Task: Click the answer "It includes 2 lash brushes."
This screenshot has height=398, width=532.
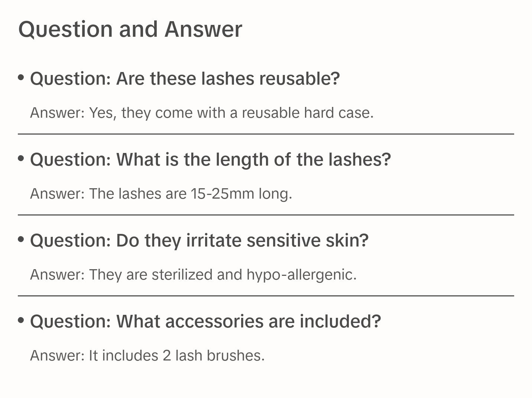Action: click(147, 356)
